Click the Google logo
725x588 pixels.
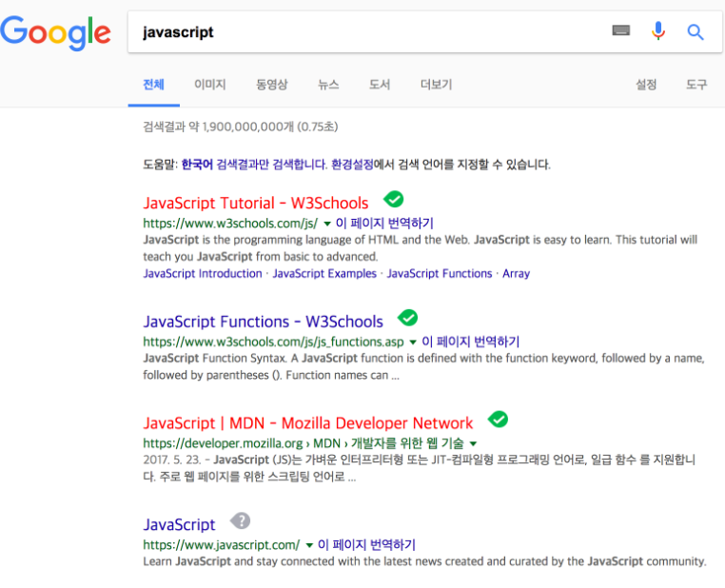(x=55, y=33)
